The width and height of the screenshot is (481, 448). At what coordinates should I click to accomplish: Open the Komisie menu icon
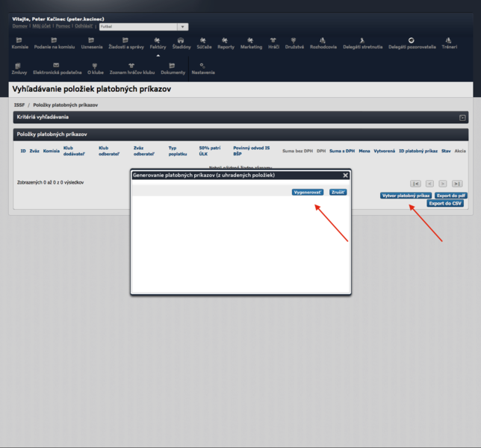[19, 43]
